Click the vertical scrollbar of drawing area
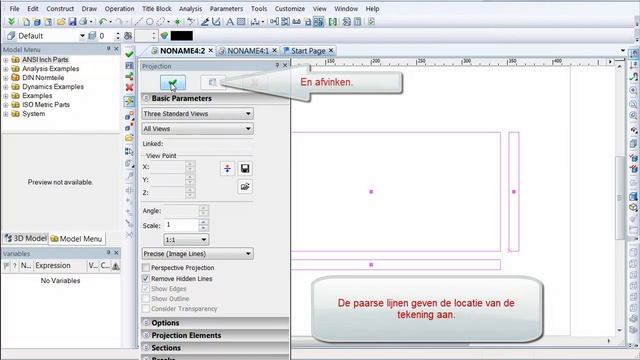The height and width of the screenshot is (360, 640). pyautogui.click(x=620, y=198)
